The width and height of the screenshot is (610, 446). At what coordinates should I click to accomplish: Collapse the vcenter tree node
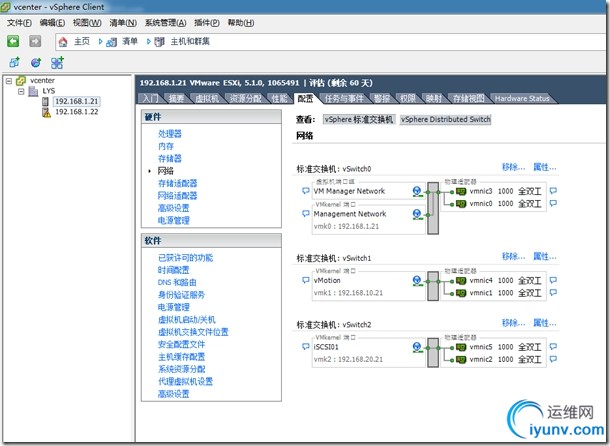click(x=9, y=81)
